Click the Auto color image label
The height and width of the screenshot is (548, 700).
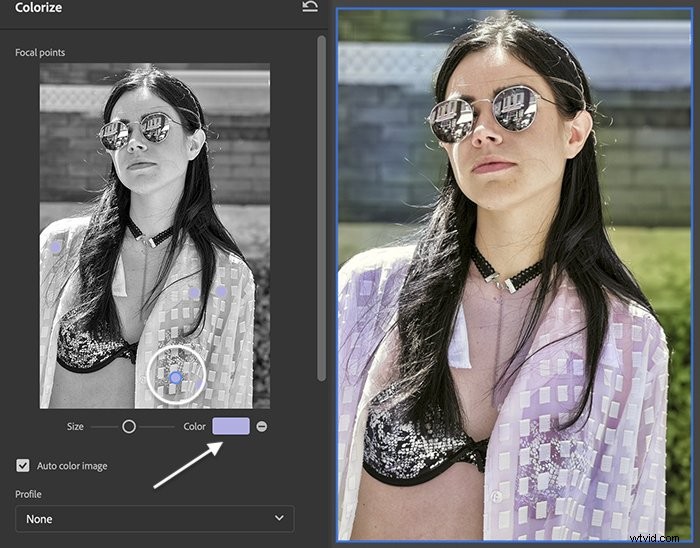tap(72, 466)
